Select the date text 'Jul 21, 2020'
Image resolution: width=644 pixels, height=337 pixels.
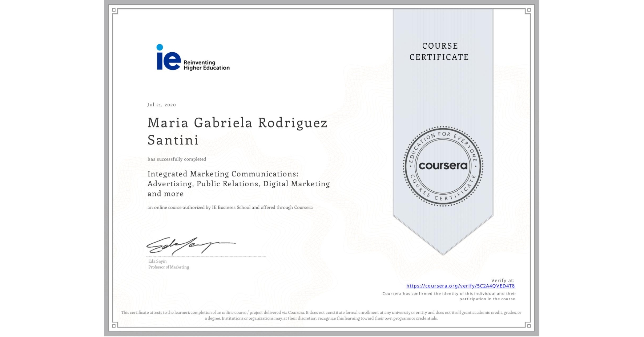point(162,105)
